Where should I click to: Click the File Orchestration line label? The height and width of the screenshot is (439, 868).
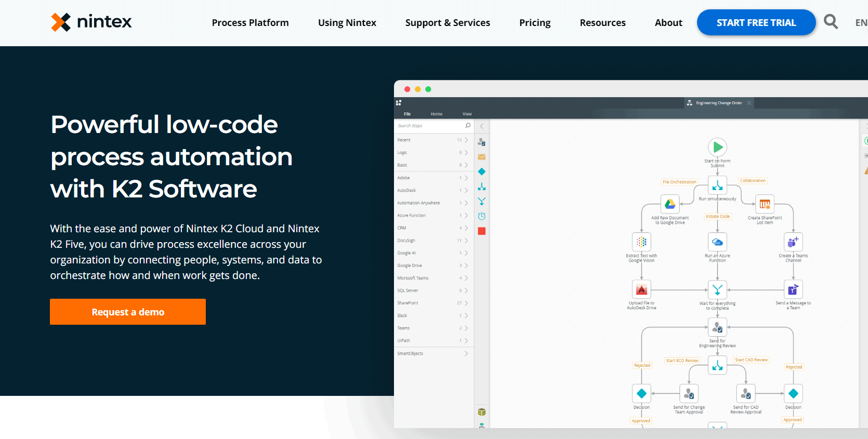tap(679, 182)
